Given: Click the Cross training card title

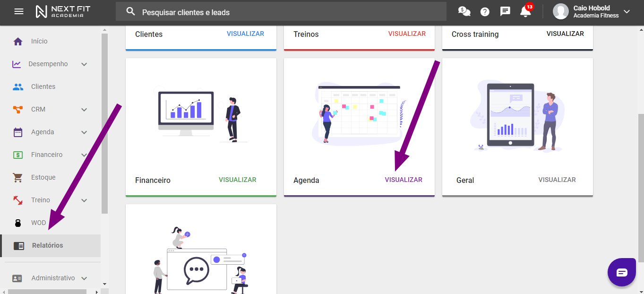Looking at the screenshot, I should pos(475,34).
